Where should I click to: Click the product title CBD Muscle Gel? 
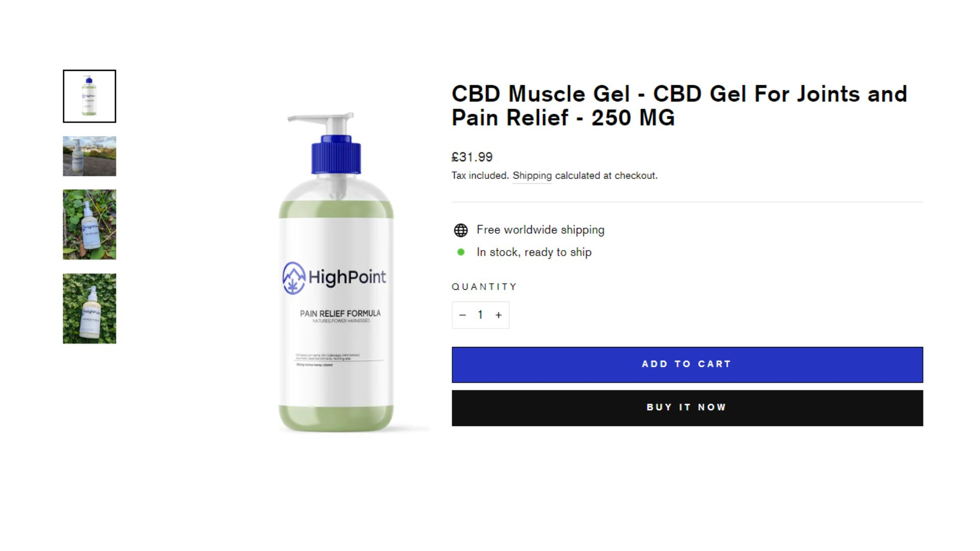point(679,106)
